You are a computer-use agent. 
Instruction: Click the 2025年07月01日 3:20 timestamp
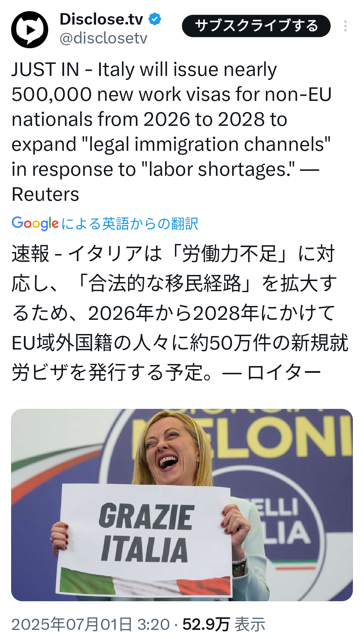[x=90, y=624]
